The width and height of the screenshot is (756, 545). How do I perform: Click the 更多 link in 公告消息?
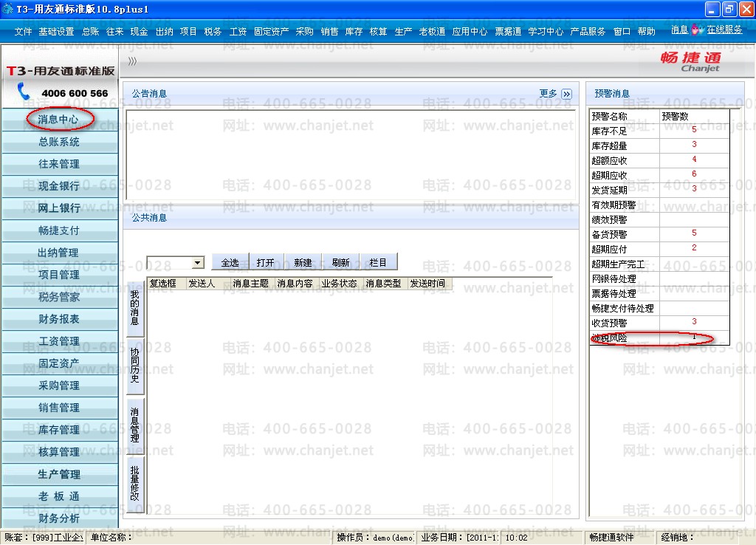click(x=548, y=94)
